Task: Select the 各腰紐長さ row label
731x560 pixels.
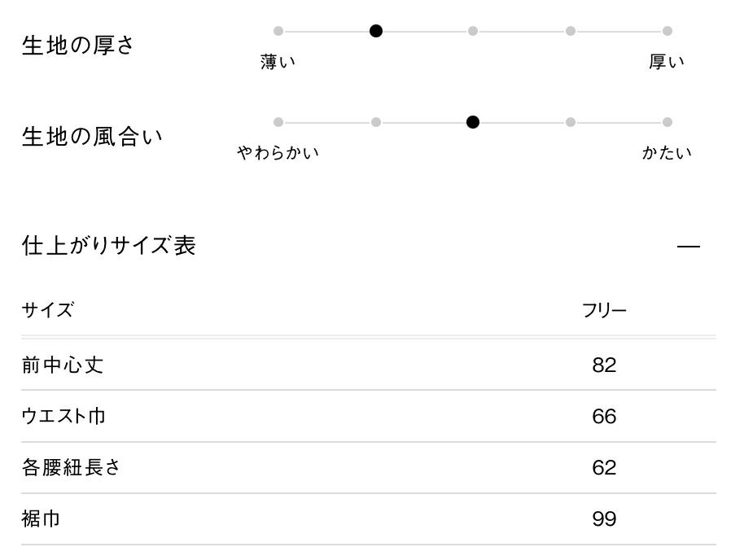Action: pos(72,468)
